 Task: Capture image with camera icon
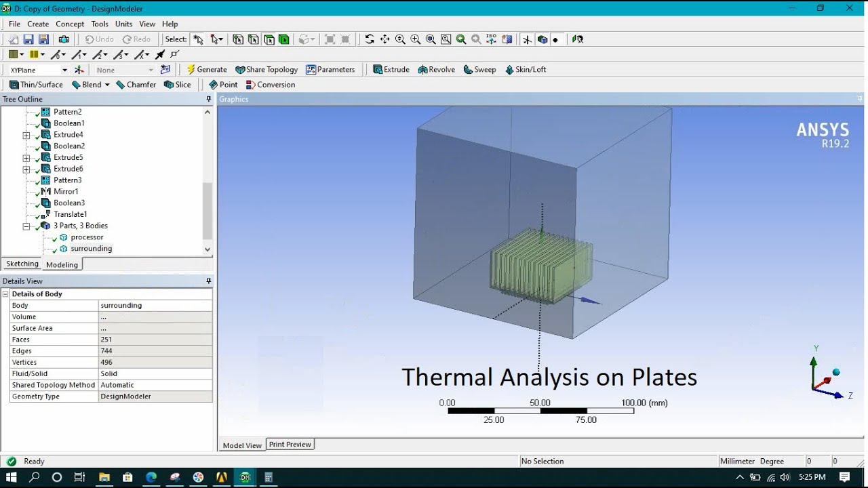tap(64, 39)
